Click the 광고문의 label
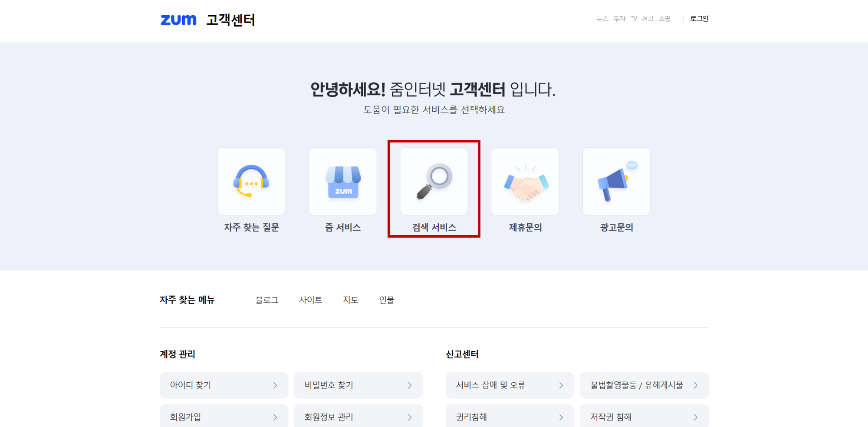Viewport: 868px width, 427px height. point(616,227)
